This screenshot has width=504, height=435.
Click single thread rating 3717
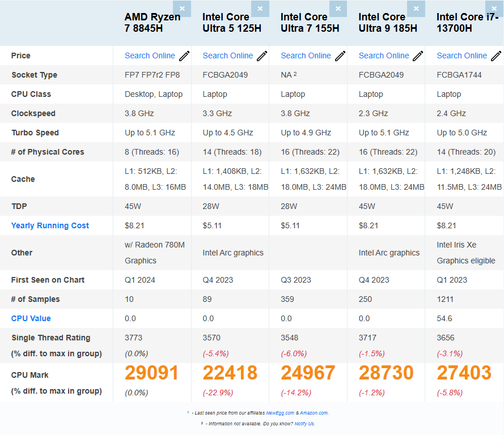point(367,338)
